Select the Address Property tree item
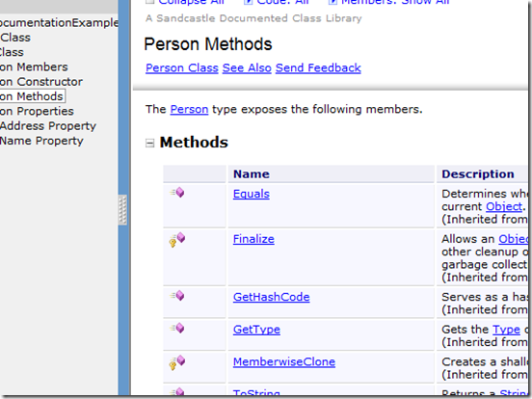Viewport: 532px width, 399px height. [48, 126]
